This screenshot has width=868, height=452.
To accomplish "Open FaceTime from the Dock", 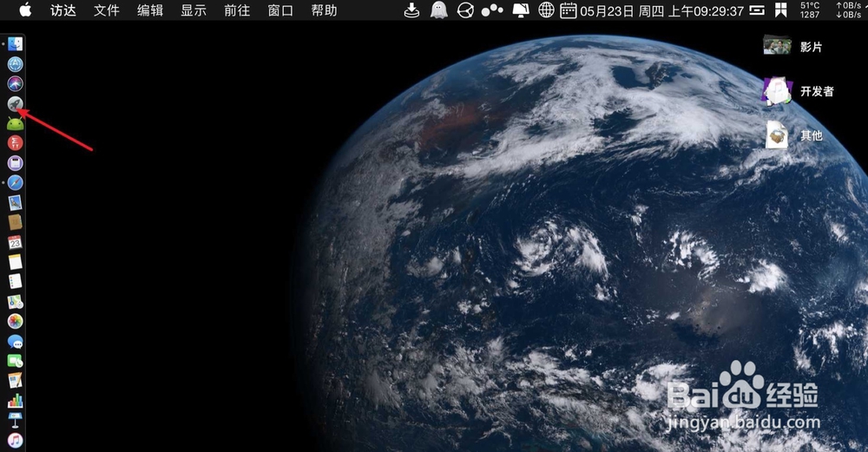I will [x=15, y=361].
